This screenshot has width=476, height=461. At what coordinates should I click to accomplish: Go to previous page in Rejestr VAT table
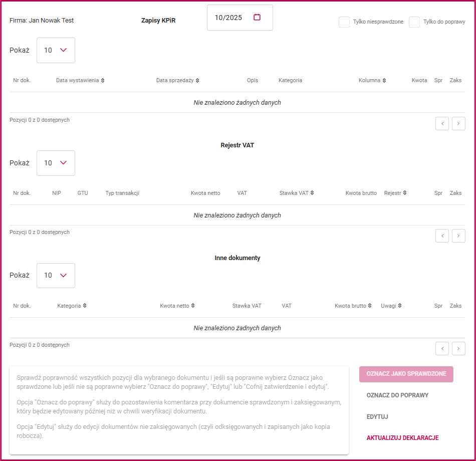point(442,236)
